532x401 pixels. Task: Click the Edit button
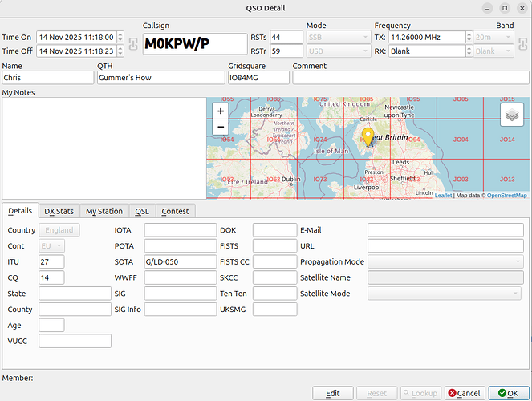point(333,393)
